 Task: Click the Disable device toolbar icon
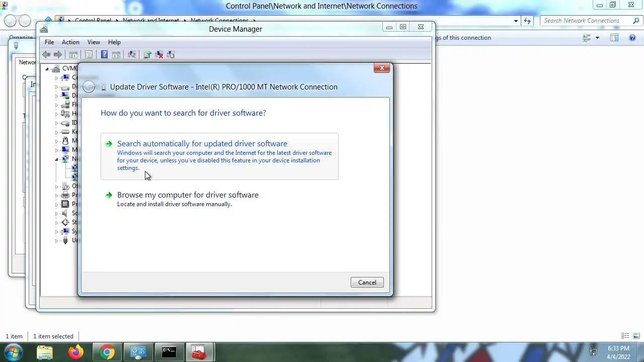(171, 55)
